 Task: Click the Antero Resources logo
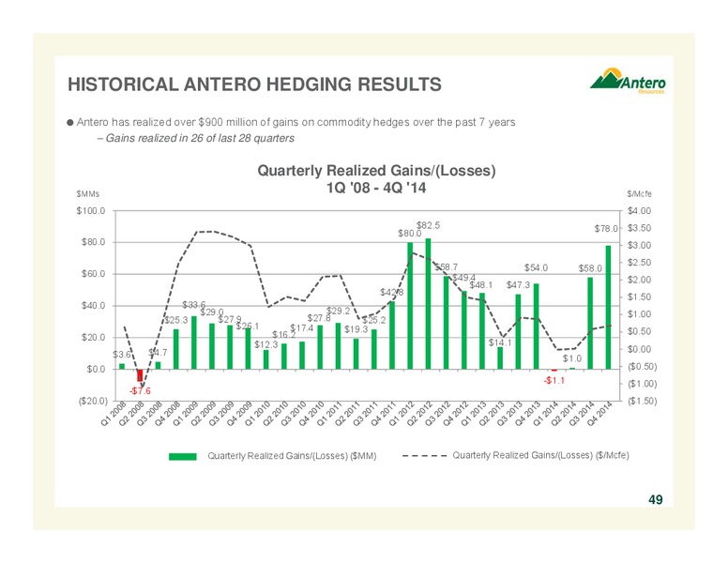pyautogui.click(x=628, y=81)
